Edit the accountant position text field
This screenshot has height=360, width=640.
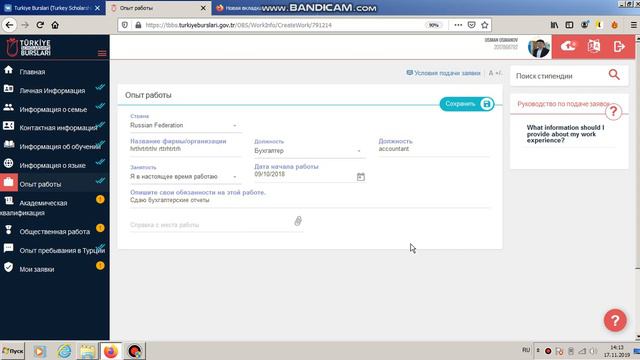coord(433,149)
